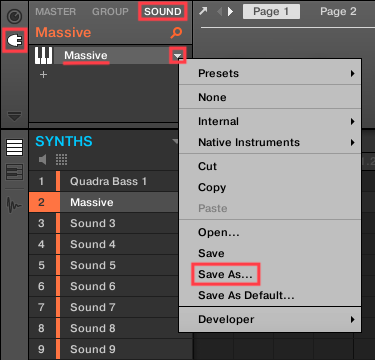Switch to the Pattern list view icon
375x360 pixels.
coord(14,148)
